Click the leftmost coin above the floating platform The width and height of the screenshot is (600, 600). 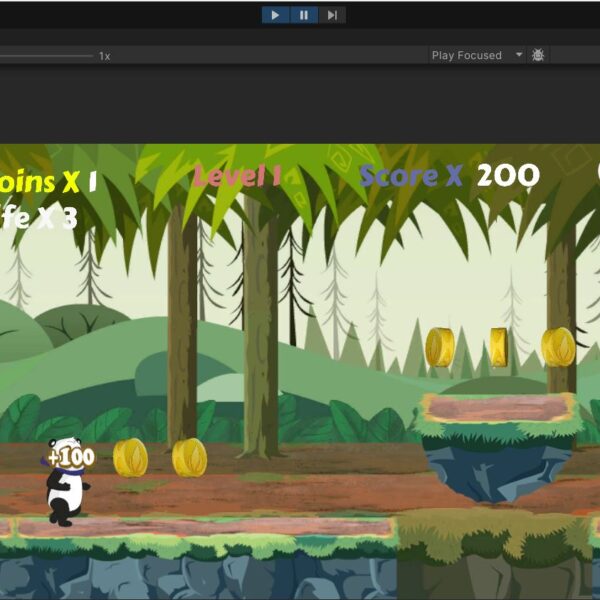pyautogui.click(x=440, y=347)
